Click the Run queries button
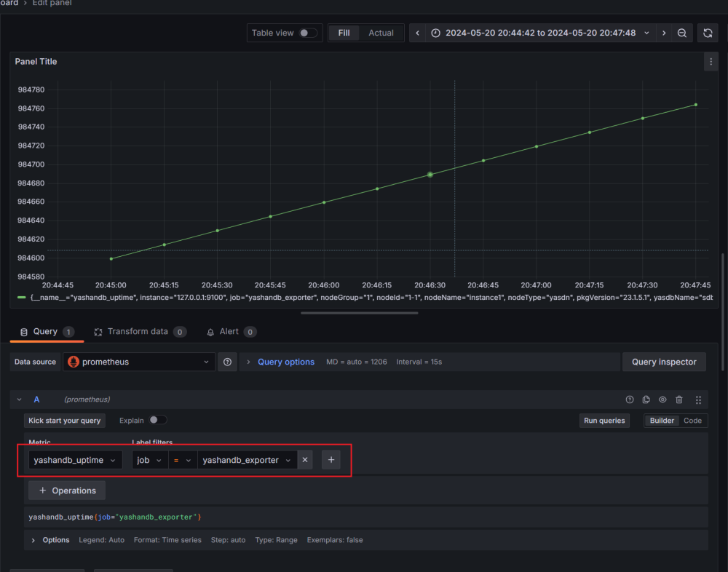The width and height of the screenshot is (728, 572). coord(604,421)
